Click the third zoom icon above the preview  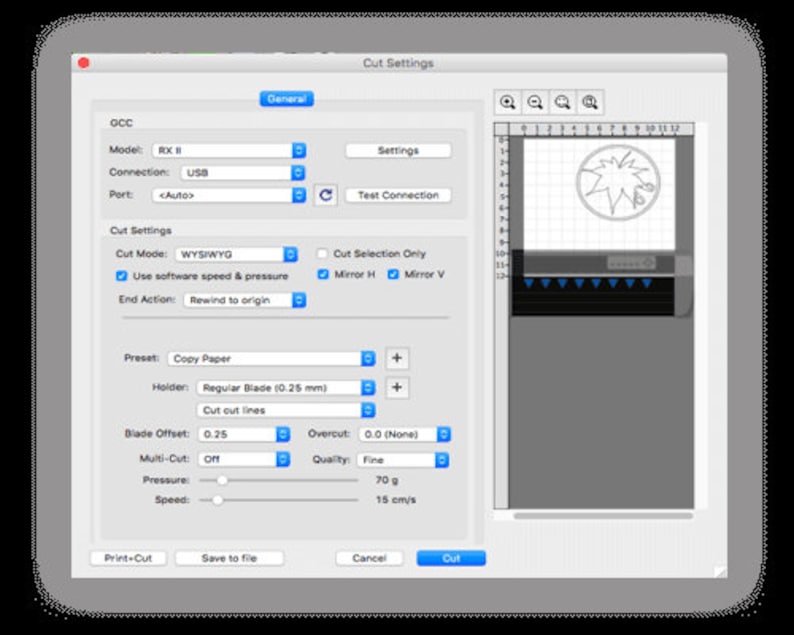[x=562, y=102]
